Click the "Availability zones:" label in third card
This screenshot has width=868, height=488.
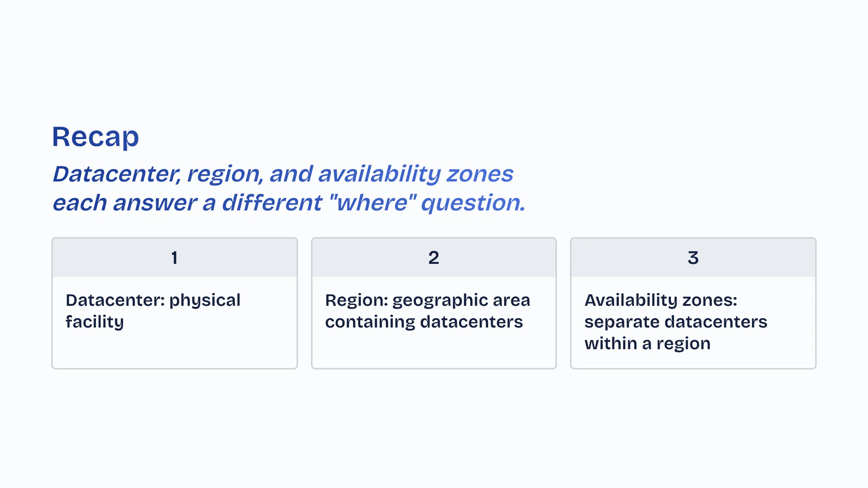660,300
